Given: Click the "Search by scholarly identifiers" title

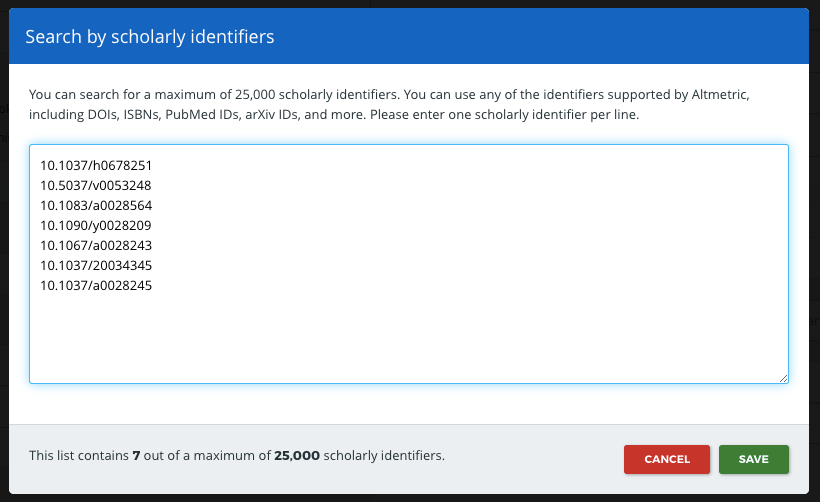Looking at the screenshot, I should tap(150, 37).
